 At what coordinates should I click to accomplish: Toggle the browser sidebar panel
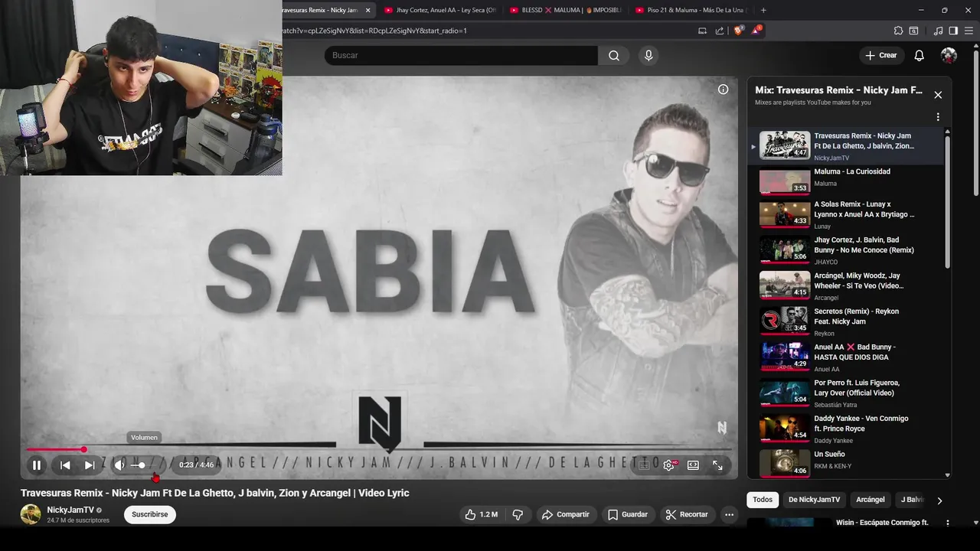[953, 31]
